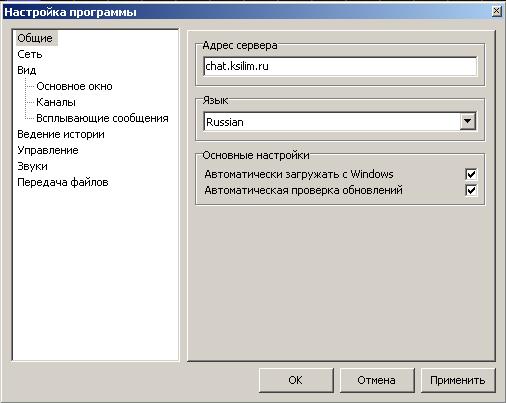Open Основное окно settings under Вид
The width and height of the screenshot is (506, 403).
74,86
